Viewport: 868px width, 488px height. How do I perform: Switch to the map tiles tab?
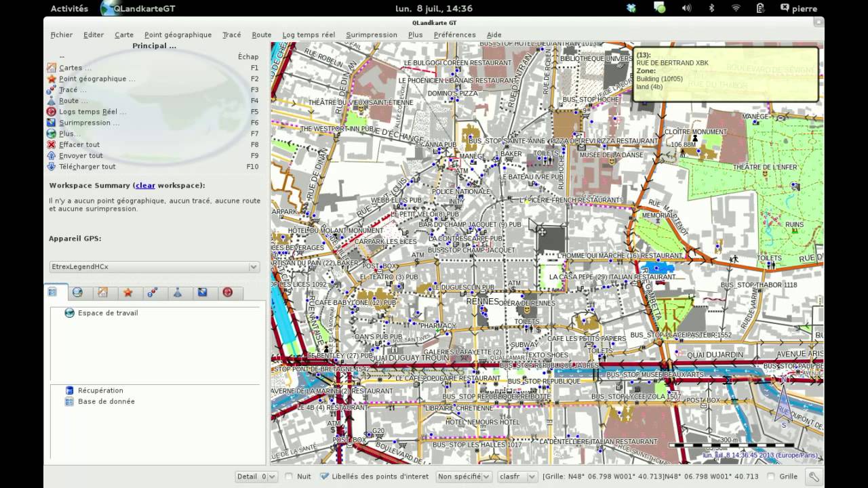coord(102,293)
